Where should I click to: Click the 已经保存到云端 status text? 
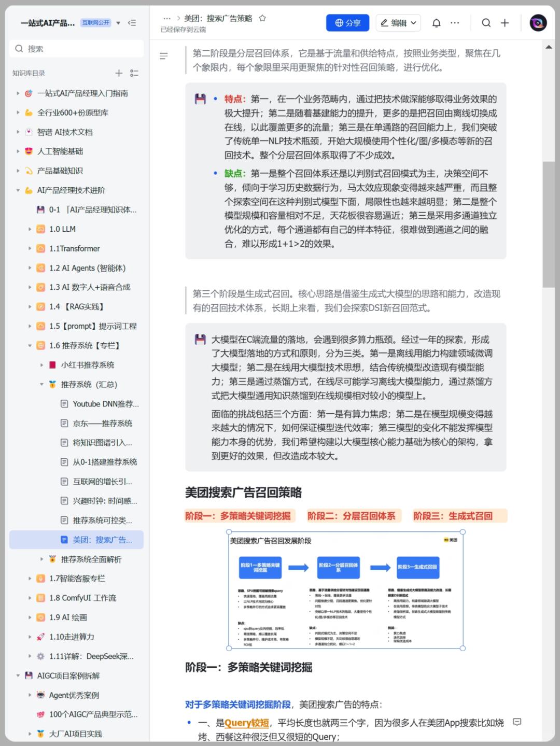(183, 30)
